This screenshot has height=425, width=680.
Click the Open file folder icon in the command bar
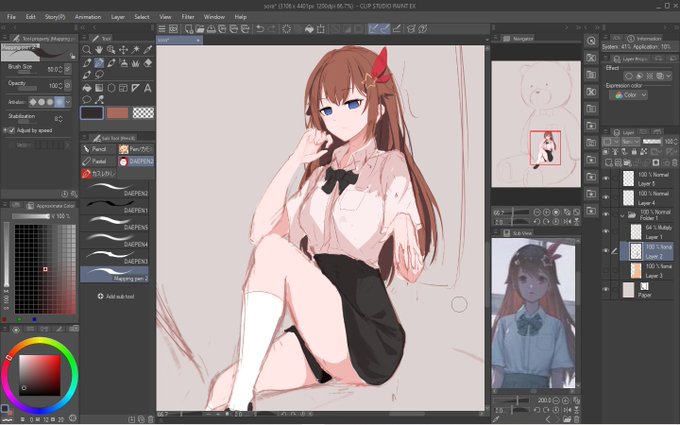click(200, 29)
